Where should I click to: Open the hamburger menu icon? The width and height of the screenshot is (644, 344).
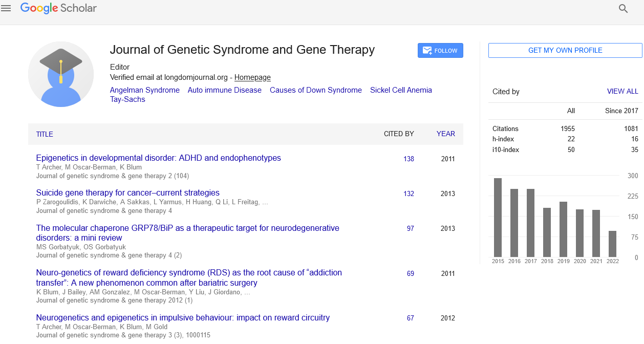(6, 8)
